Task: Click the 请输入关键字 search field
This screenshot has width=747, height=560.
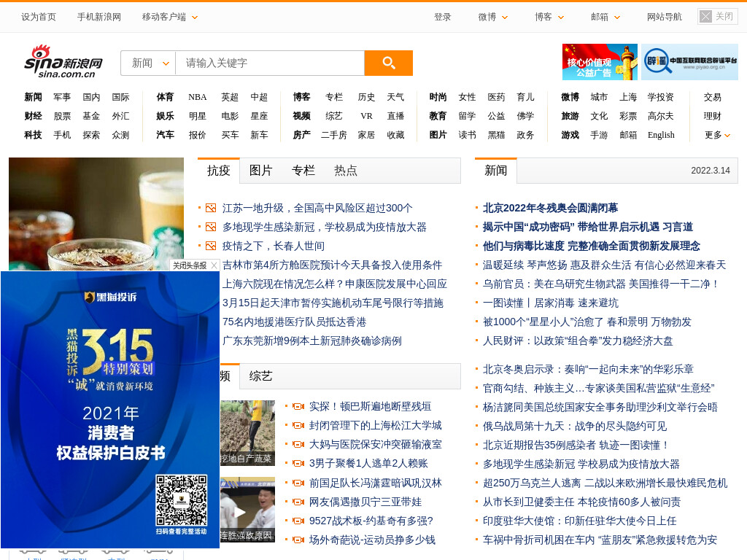Action: 270,63
